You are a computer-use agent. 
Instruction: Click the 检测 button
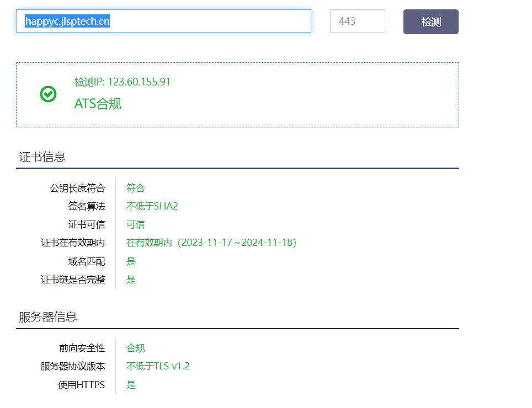pos(431,22)
